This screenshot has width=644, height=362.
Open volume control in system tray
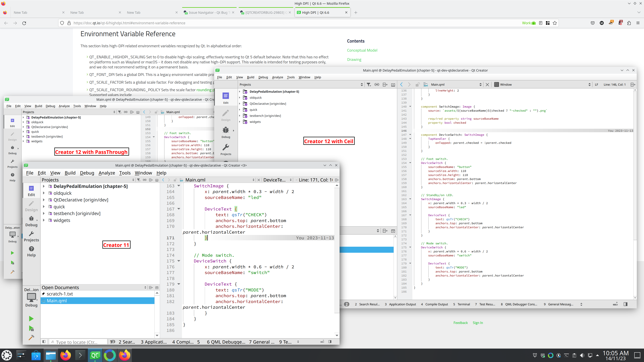pos(582,355)
